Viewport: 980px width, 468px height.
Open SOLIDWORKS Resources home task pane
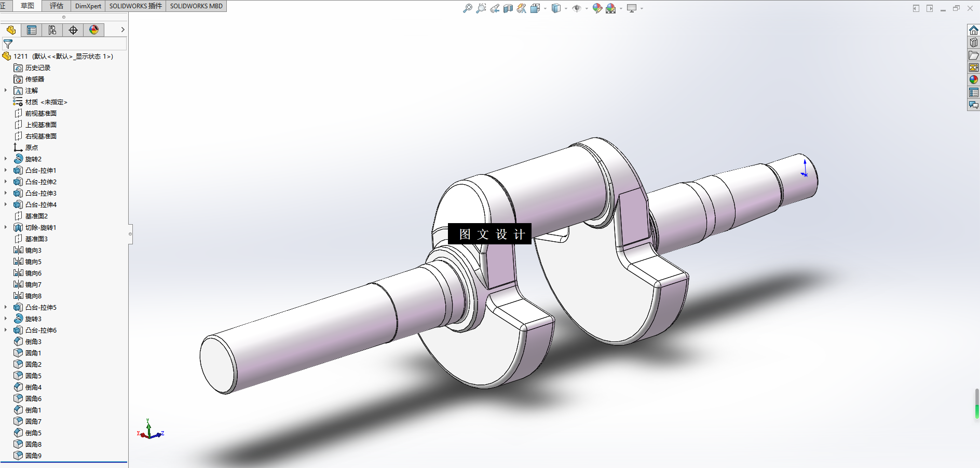pos(973,30)
